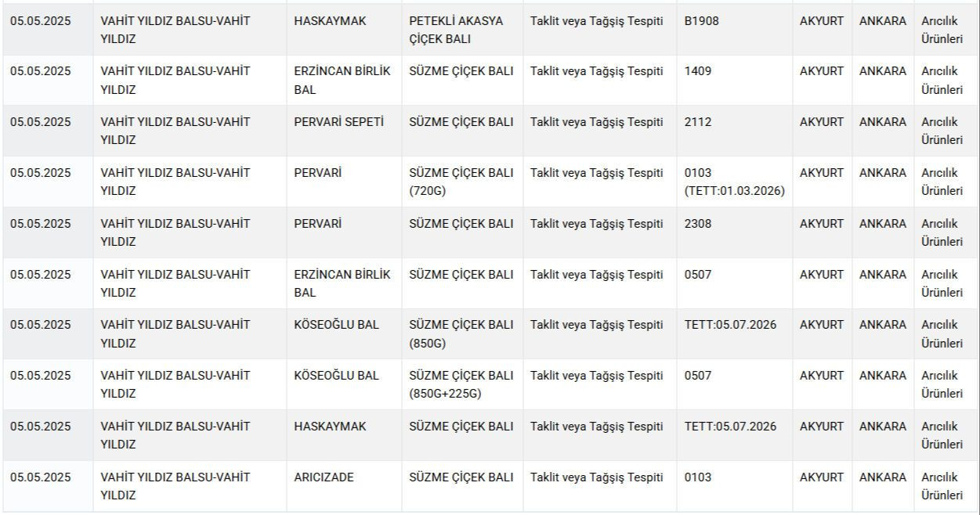Select the ARICIZADE brand cell
Screen dimensions: 980x515
pos(324,477)
